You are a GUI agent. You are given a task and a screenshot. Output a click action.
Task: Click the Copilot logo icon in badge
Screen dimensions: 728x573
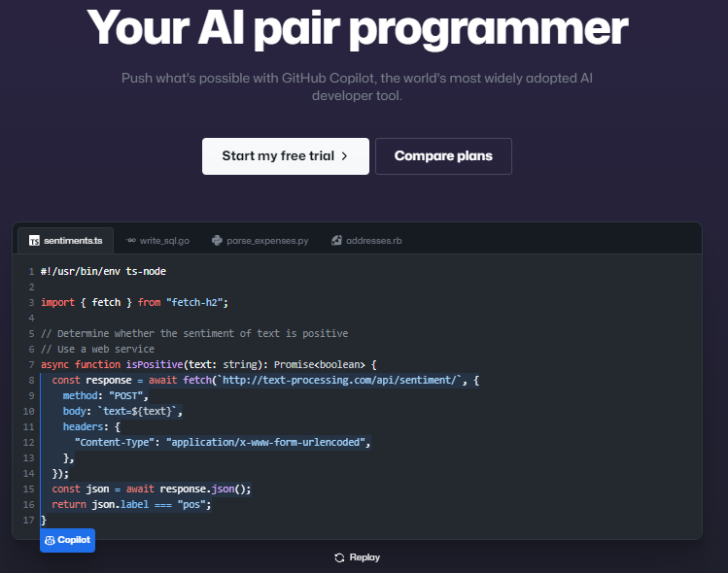[x=50, y=541]
